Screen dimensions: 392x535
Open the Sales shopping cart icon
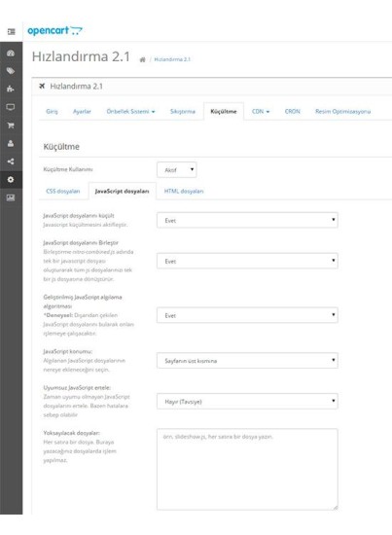[11, 125]
